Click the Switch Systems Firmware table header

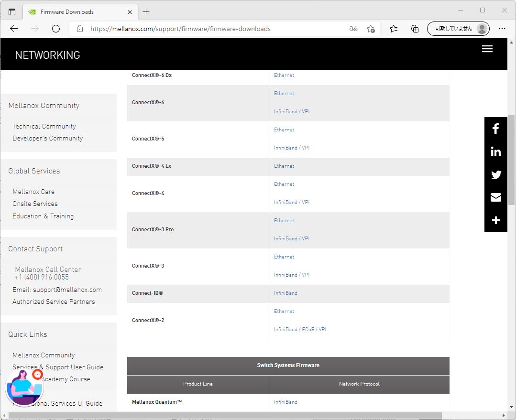coord(288,366)
